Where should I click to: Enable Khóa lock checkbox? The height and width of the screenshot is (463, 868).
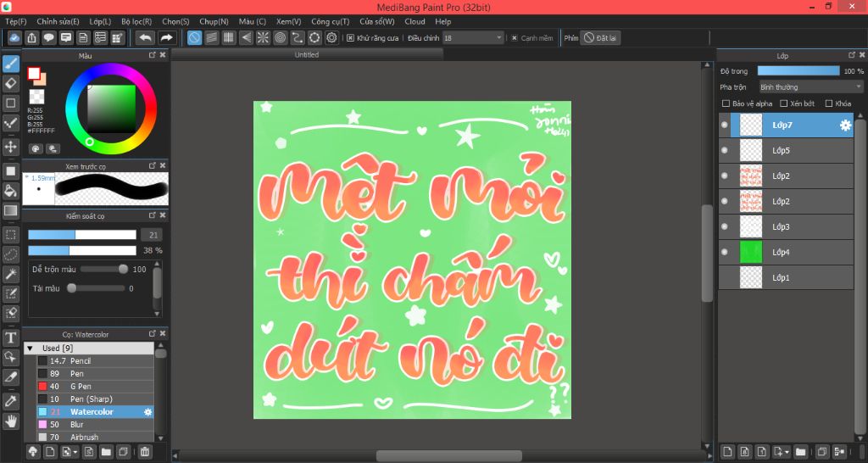829,103
